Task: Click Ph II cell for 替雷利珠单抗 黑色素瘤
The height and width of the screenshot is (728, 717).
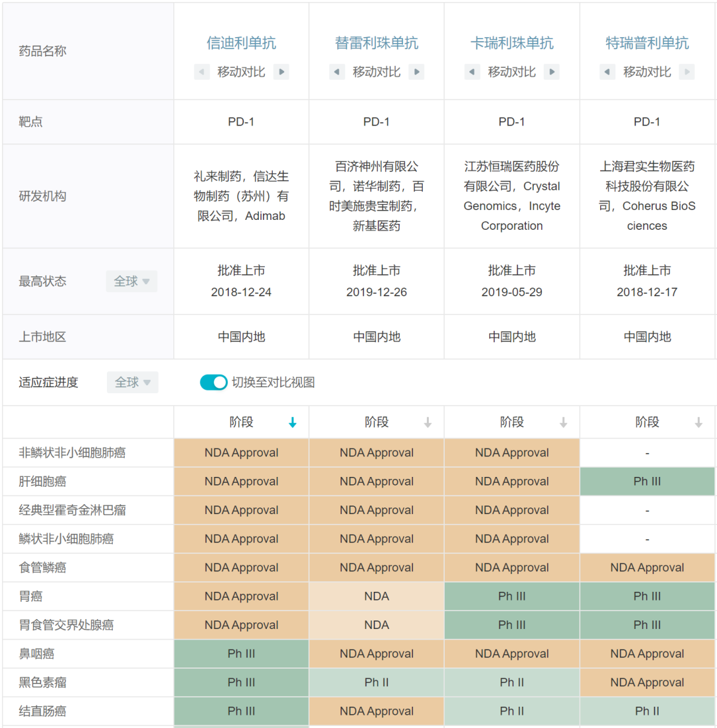Action: coord(376,683)
